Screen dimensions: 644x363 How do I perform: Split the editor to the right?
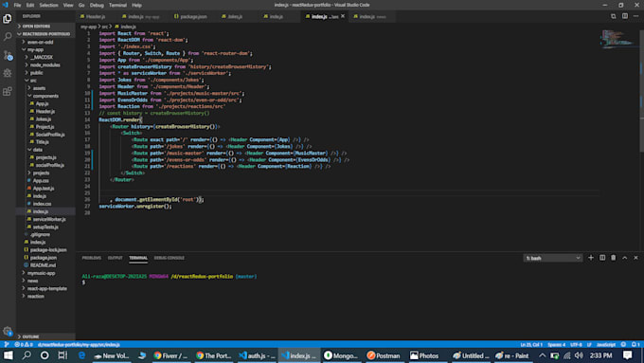click(625, 16)
